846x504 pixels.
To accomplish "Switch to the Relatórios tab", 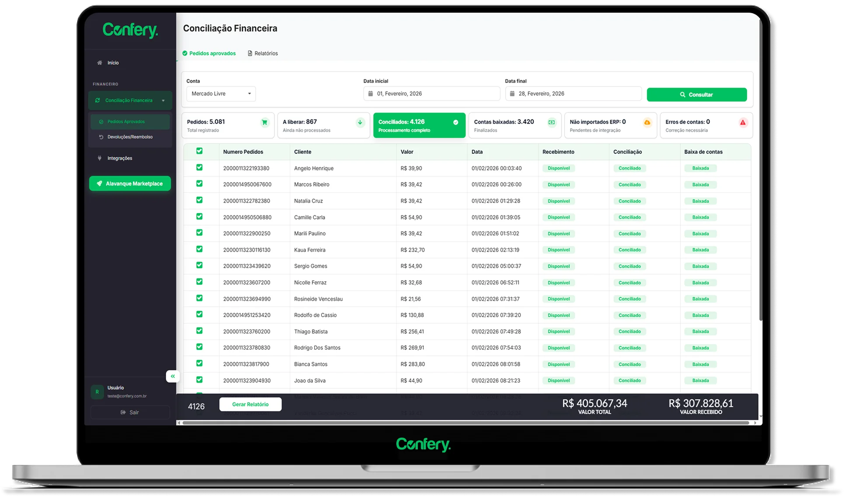I will point(263,53).
